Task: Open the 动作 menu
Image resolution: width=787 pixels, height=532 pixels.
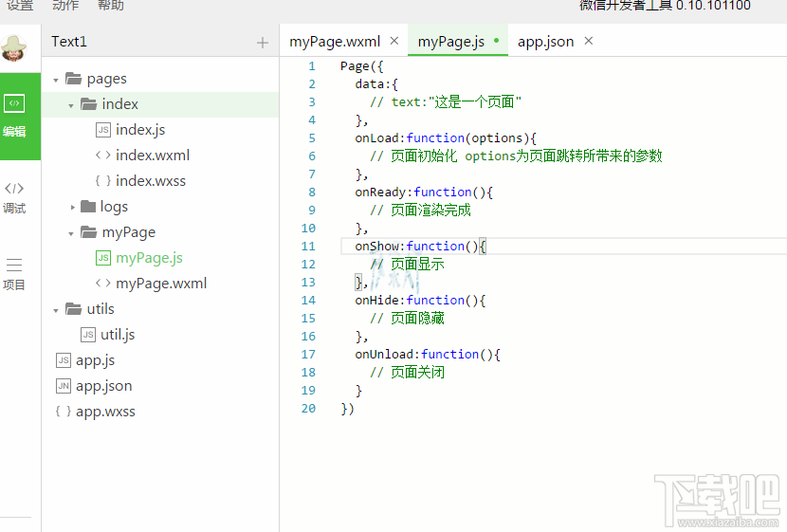Action: (x=65, y=6)
